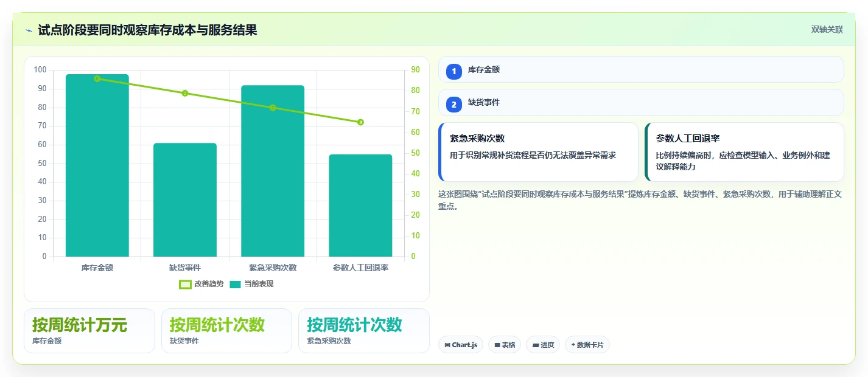Toggle the 改善趋势 legend swatch

point(185,284)
